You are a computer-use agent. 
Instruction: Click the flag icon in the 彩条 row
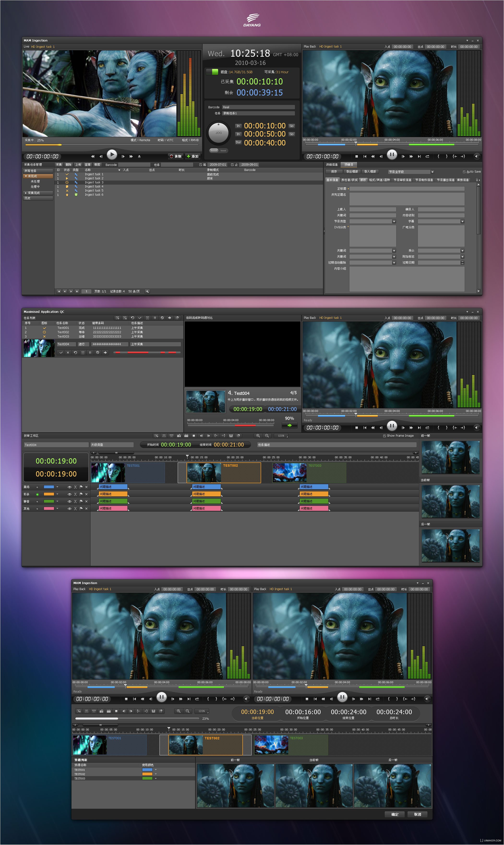click(x=81, y=494)
